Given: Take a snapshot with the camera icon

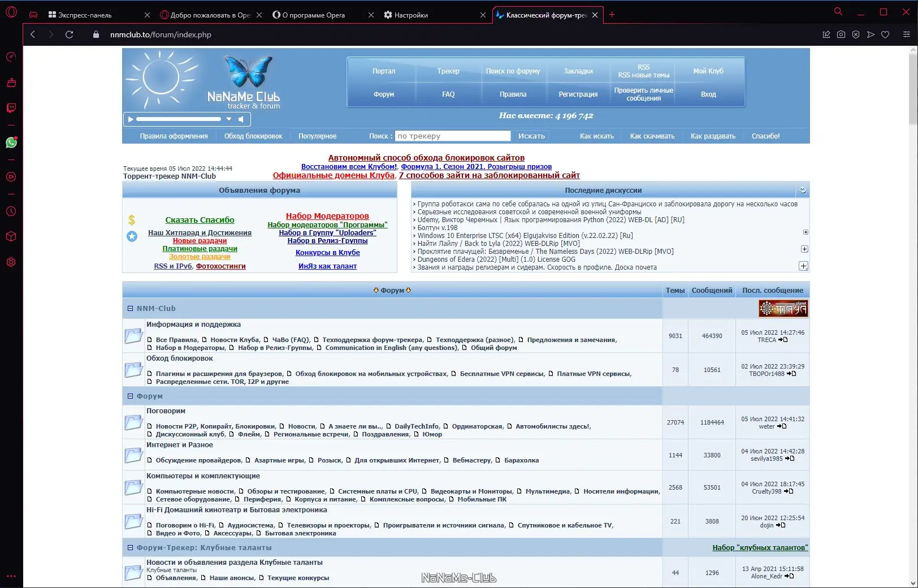Looking at the screenshot, I should (841, 34).
